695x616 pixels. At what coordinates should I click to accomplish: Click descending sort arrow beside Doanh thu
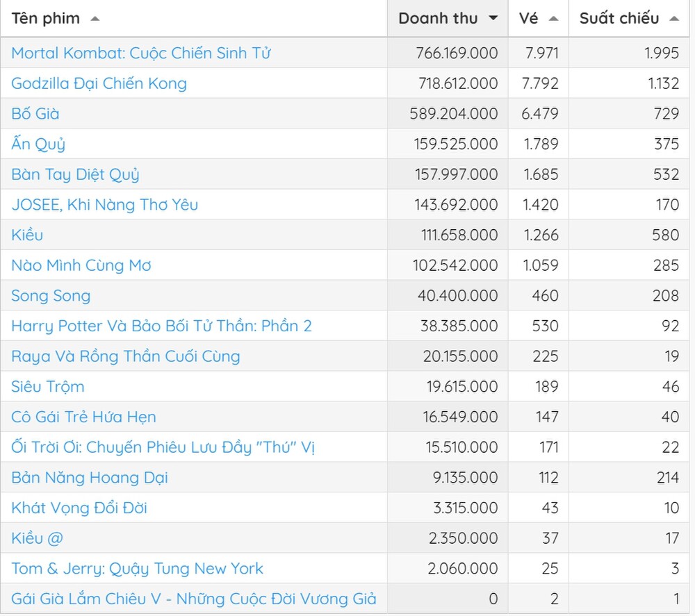point(493,19)
